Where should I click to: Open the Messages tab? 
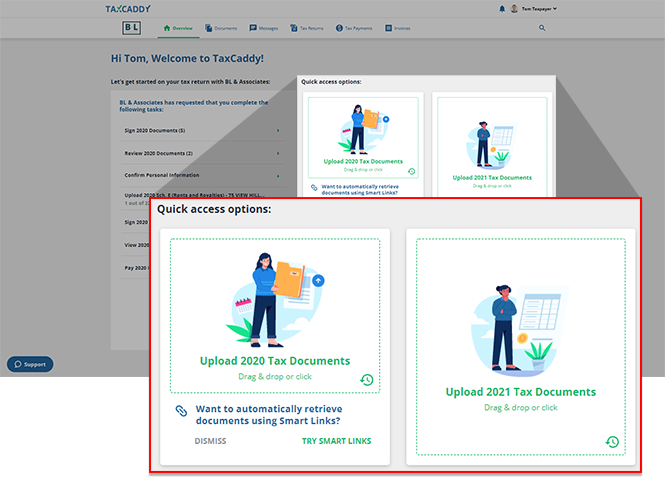(264, 28)
